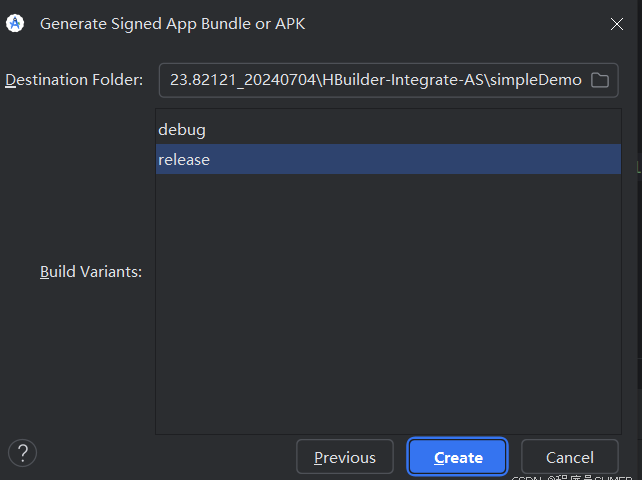
Task: Click the empty title bar area before close
Action: point(450,23)
